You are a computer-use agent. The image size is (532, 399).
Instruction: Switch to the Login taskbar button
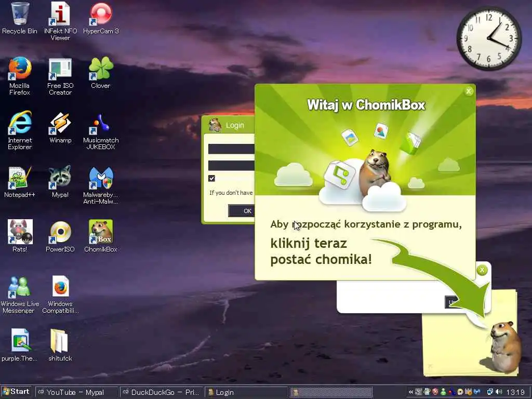[246, 392]
